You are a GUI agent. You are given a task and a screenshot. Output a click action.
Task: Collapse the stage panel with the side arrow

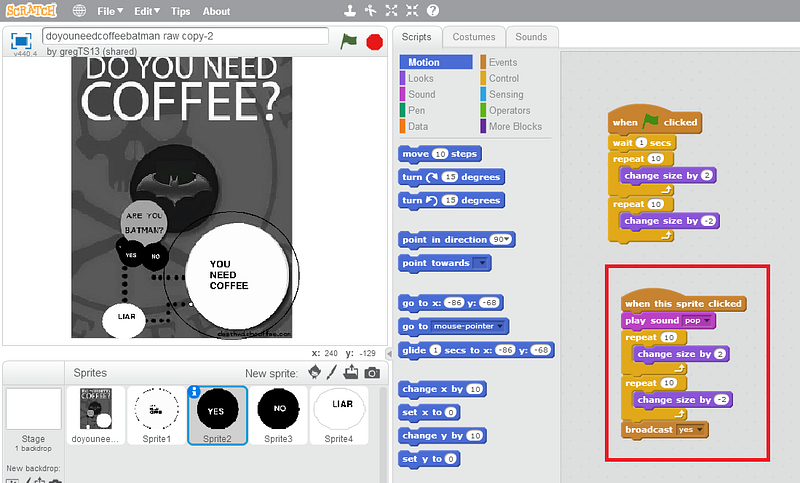[389, 353]
